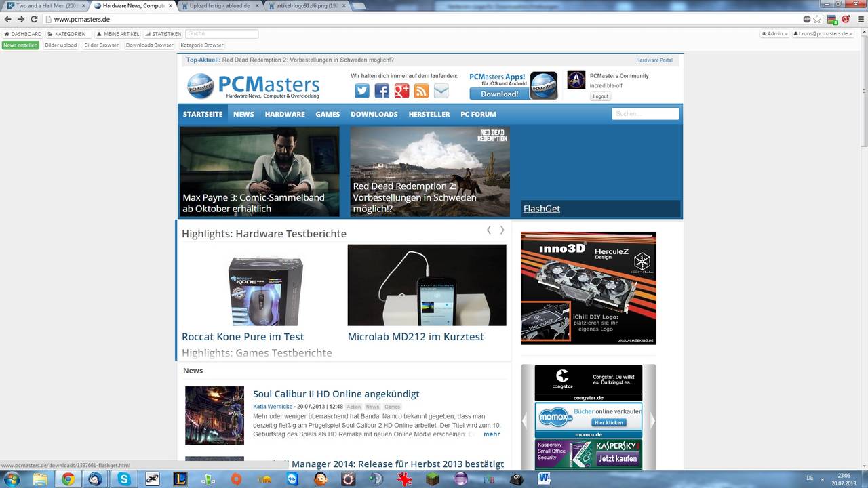The height and width of the screenshot is (488, 868).
Task: Open MEINE ARTIKEL admin menu
Action: click(x=118, y=33)
